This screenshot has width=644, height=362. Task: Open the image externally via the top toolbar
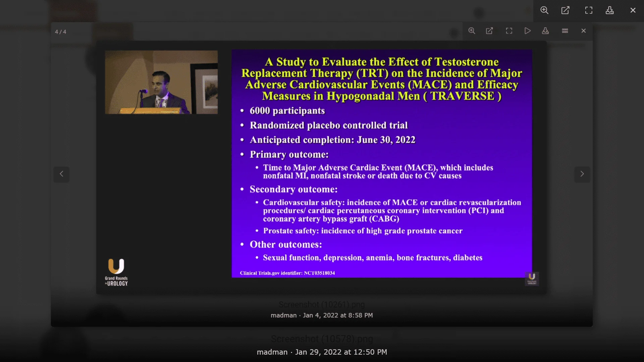tap(565, 10)
